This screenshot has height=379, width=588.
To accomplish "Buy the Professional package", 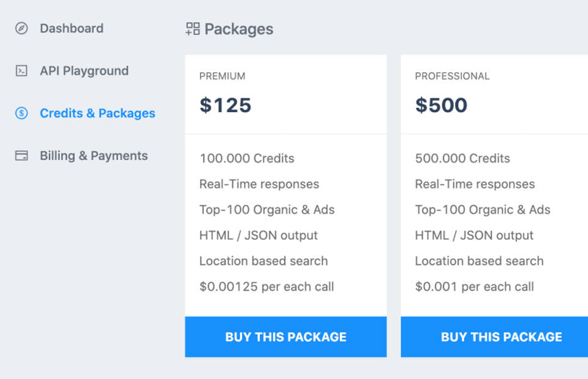I will pos(500,337).
